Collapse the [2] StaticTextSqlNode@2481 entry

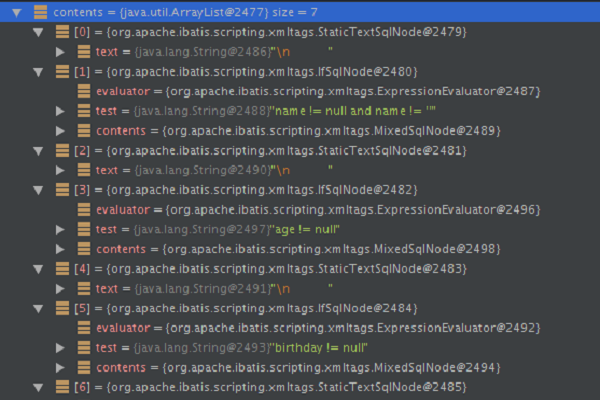[38, 151]
